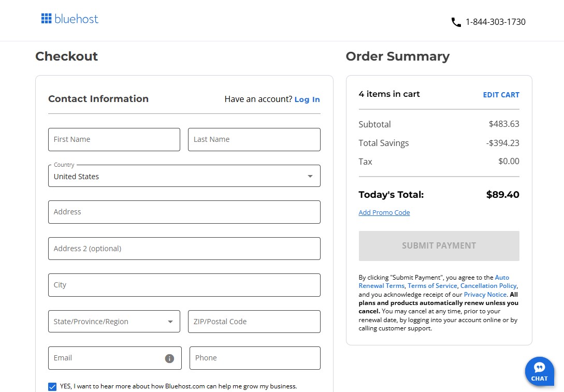Click the Order Summary heading
This screenshot has width=564, height=392.
pos(397,56)
